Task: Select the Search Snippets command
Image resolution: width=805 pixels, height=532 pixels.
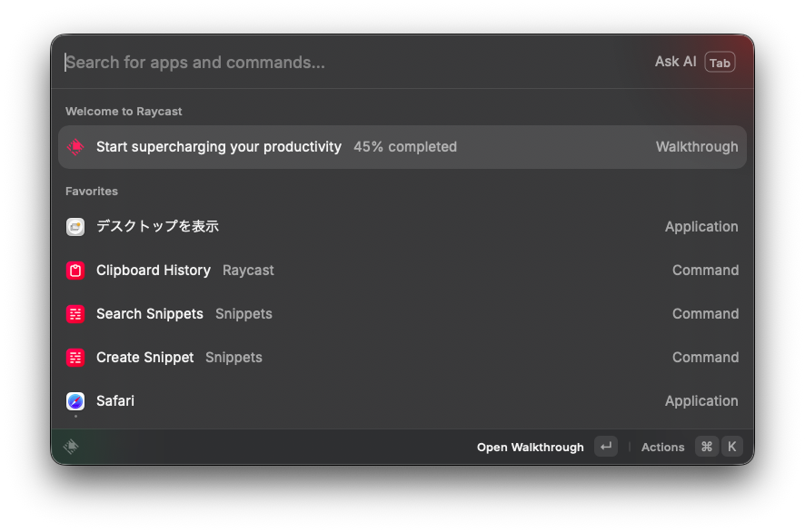Action: point(402,314)
